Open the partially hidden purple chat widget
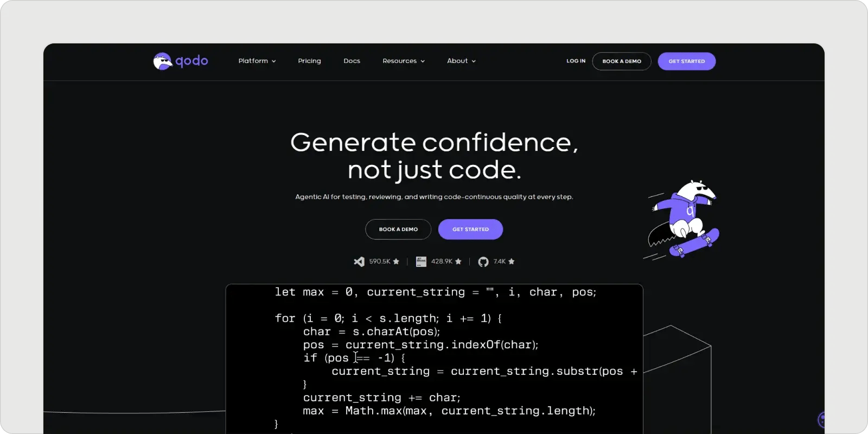The width and height of the screenshot is (868, 434). coord(822,419)
